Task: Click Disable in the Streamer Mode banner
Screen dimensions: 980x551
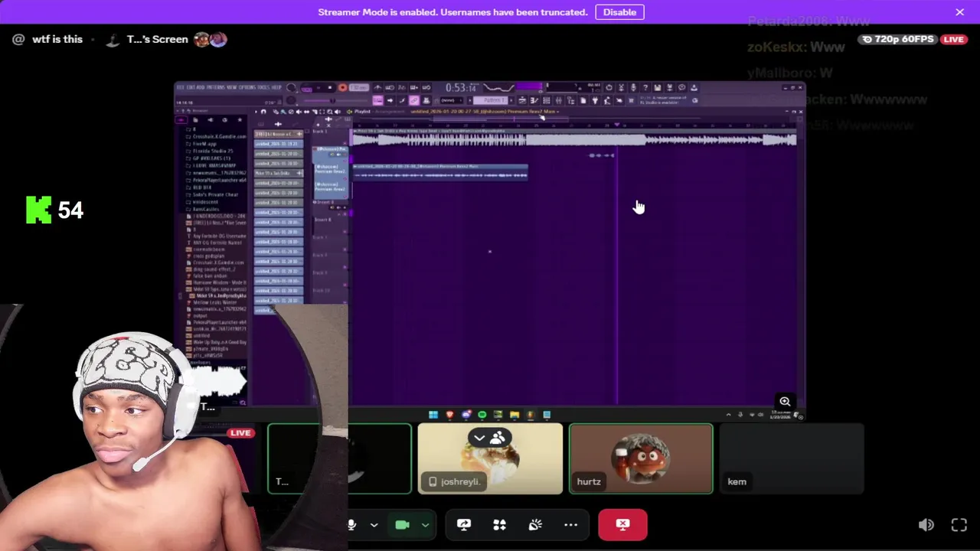Action: (619, 11)
